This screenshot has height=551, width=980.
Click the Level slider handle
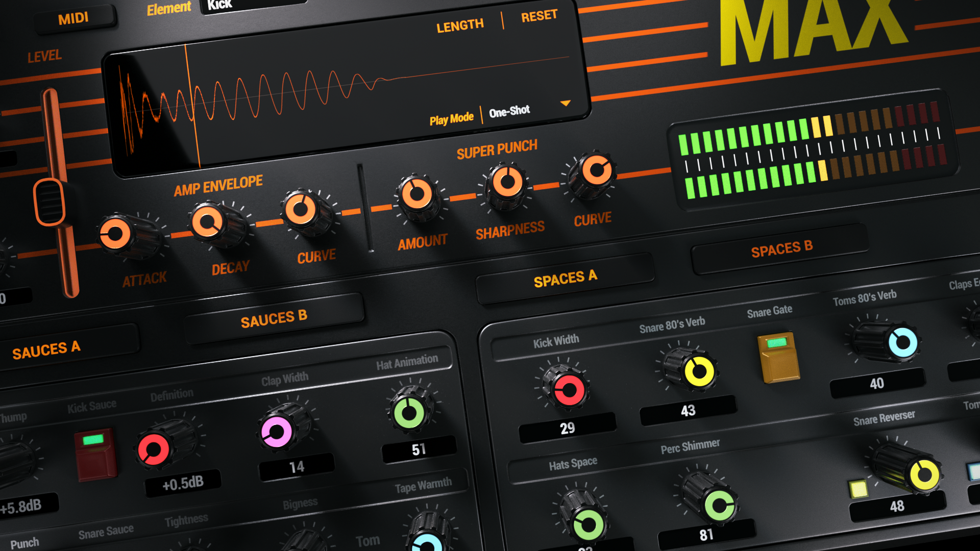[50, 202]
